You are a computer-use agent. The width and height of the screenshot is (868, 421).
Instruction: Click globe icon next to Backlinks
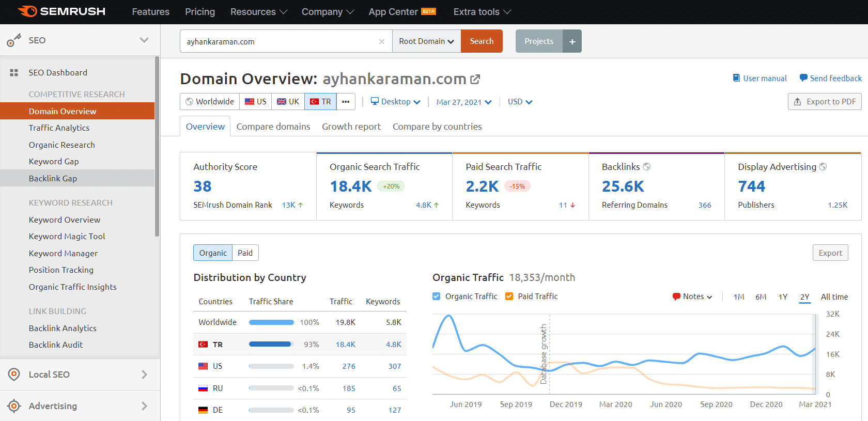(646, 167)
